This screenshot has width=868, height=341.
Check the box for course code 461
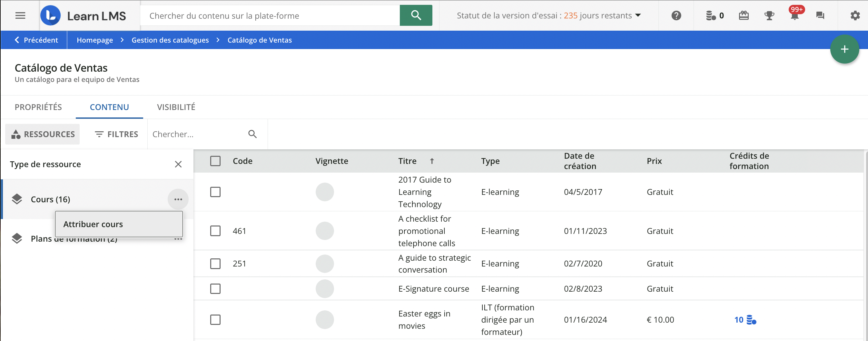tap(215, 231)
